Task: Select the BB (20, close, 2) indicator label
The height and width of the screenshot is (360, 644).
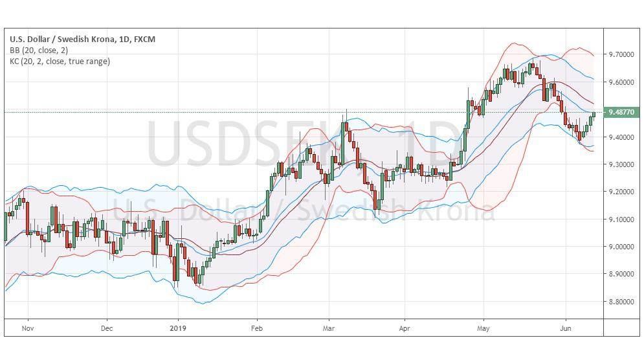Action: point(39,51)
